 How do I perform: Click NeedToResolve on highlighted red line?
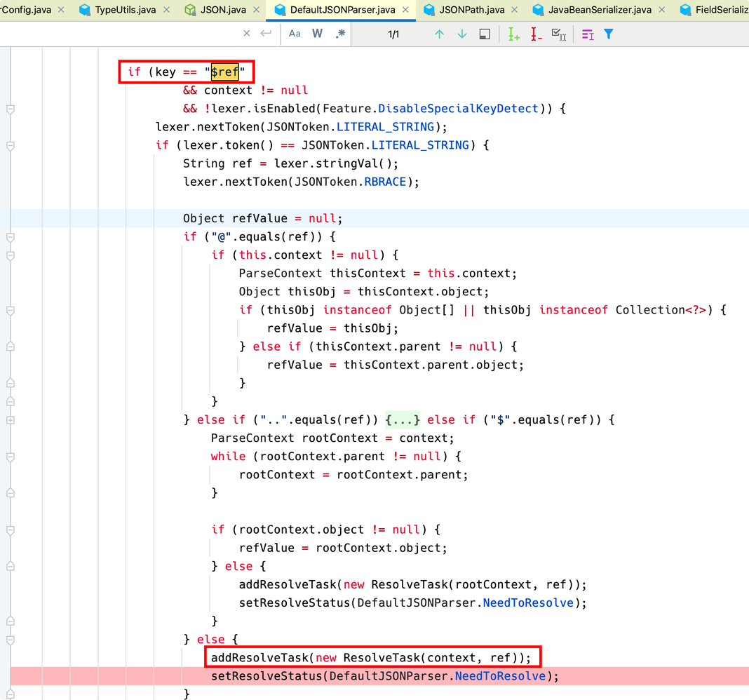[500, 676]
